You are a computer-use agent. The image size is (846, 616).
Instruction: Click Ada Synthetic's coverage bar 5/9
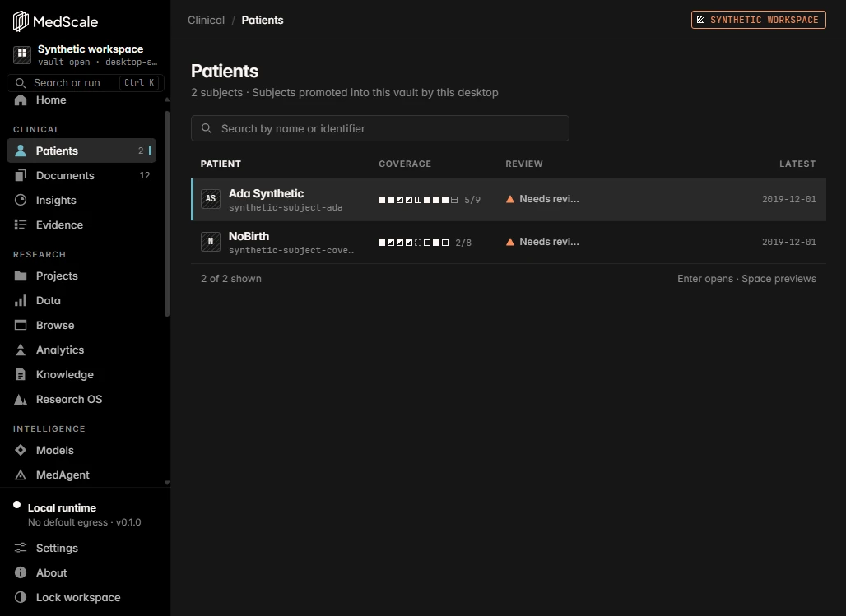[x=429, y=200]
